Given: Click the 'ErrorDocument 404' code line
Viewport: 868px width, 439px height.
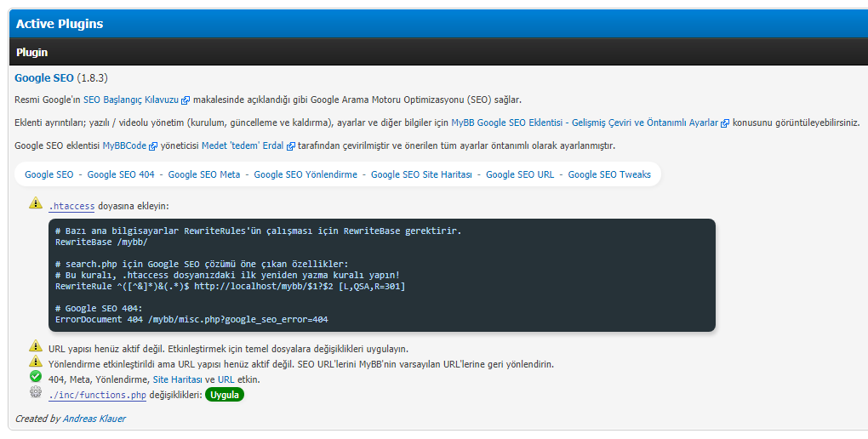Looking at the screenshot, I should 191,319.
